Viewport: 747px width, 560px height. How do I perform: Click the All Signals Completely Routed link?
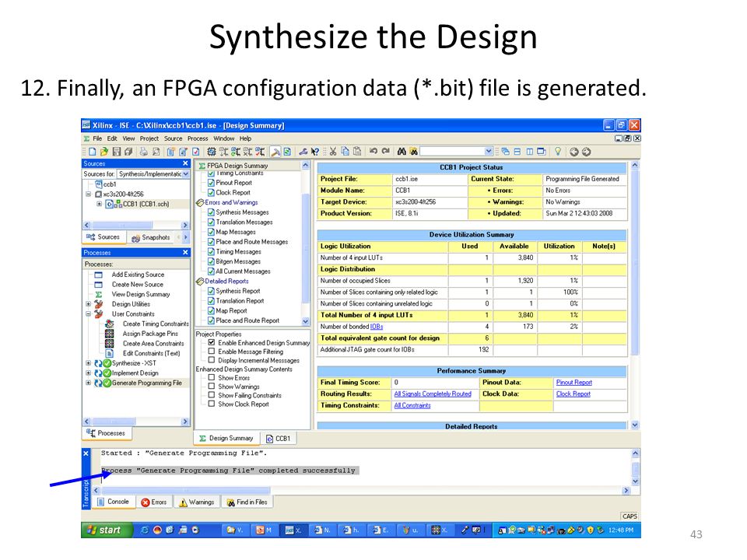(433, 394)
